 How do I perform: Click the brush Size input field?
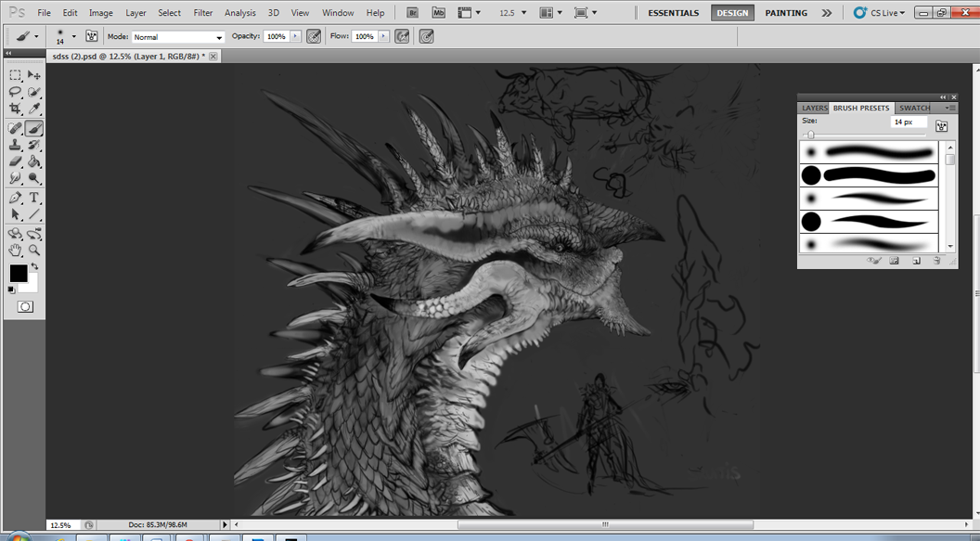[908, 122]
